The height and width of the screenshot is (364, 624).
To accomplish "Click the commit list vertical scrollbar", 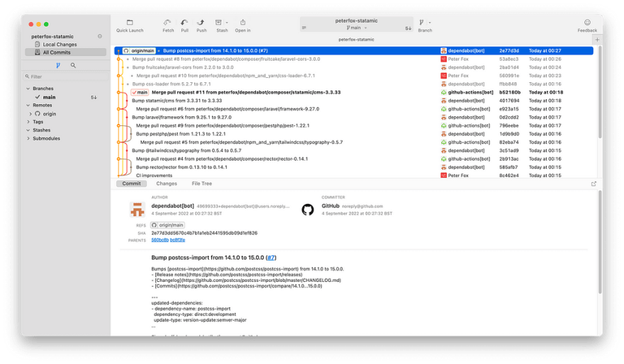I will coord(599,91).
